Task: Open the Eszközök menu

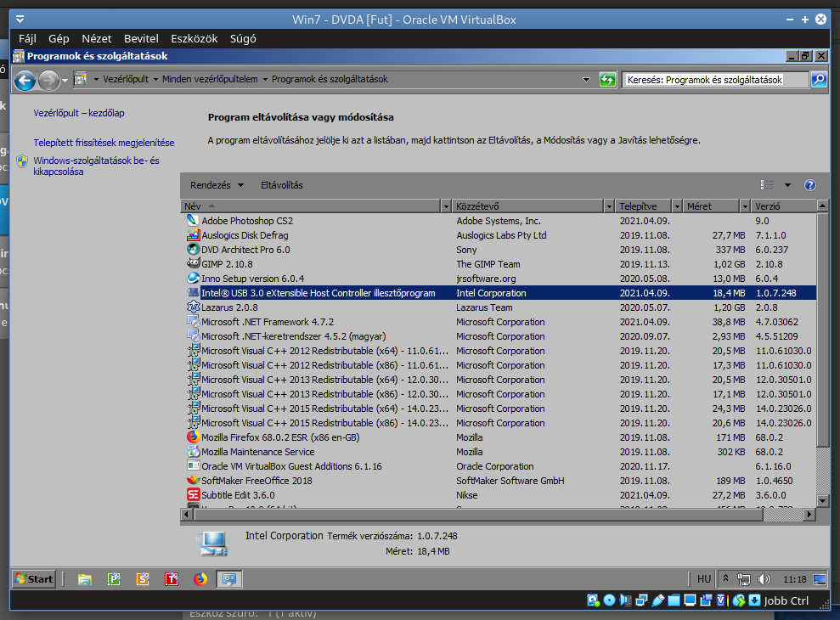Action: [x=194, y=38]
